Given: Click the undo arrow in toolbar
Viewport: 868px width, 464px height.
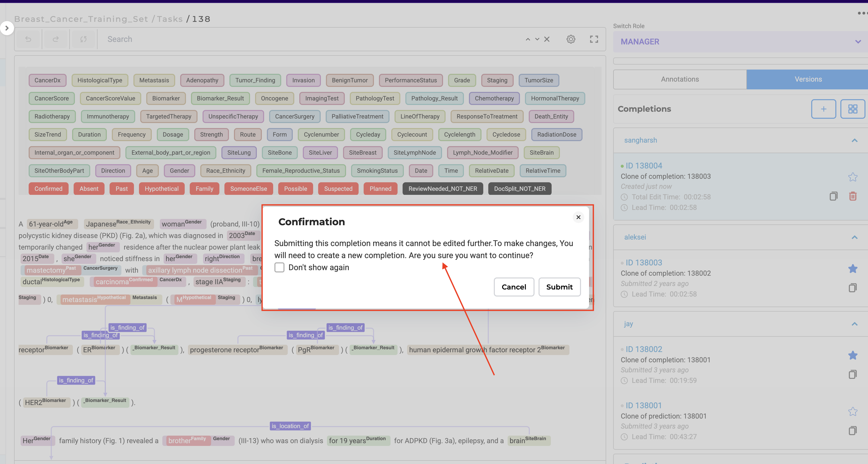Looking at the screenshot, I should pyautogui.click(x=28, y=39).
